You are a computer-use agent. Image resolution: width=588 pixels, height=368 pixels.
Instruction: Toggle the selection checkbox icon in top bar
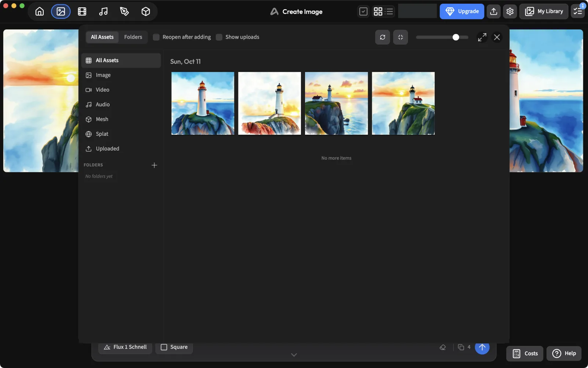363,11
